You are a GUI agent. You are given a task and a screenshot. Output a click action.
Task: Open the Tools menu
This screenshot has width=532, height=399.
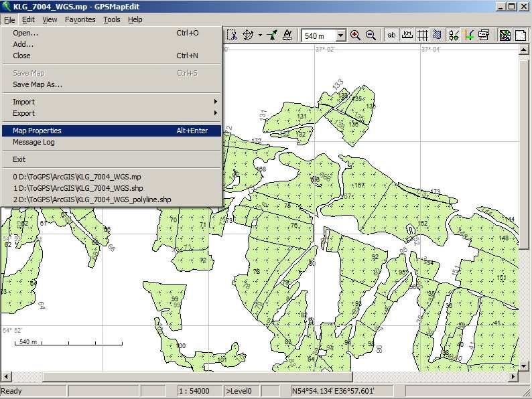[x=112, y=19]
